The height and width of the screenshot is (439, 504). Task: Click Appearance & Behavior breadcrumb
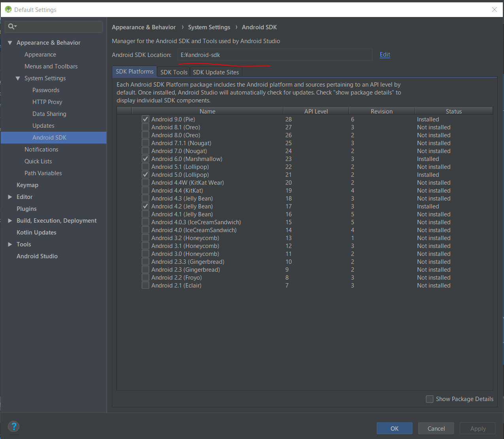coord(144,27)
